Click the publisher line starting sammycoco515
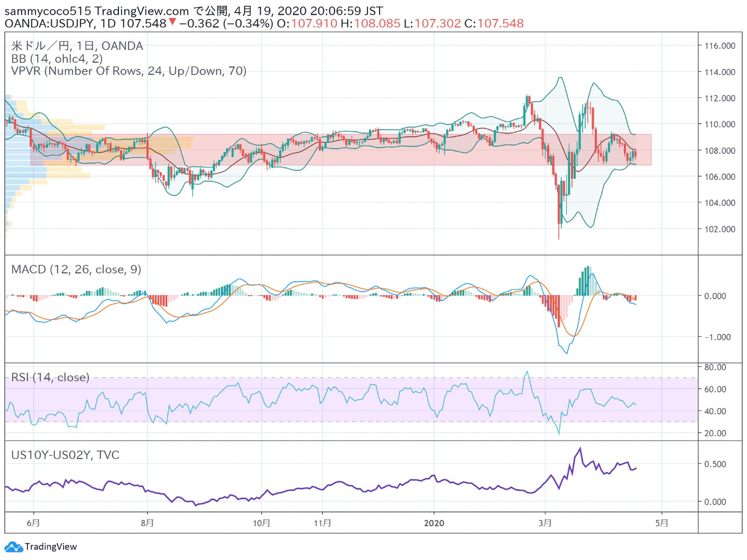The width and height of the screenshot is (747, 560). click(x=193, y=11)
